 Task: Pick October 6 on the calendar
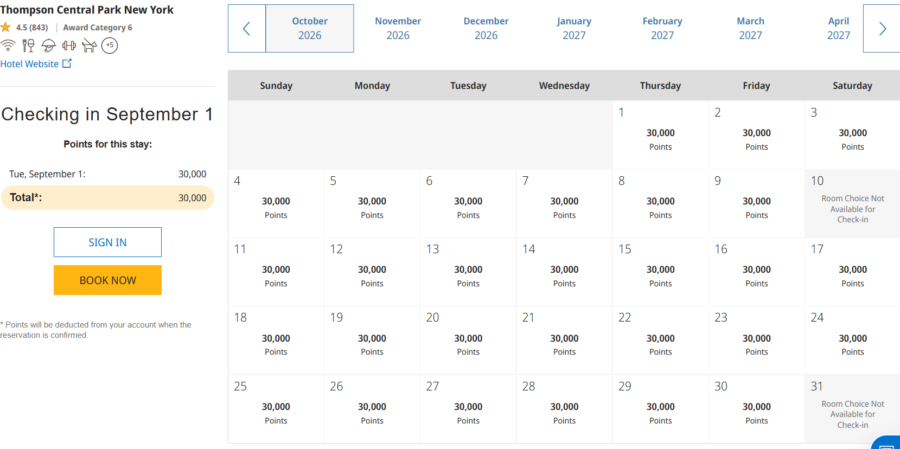(x=468, y=203)
